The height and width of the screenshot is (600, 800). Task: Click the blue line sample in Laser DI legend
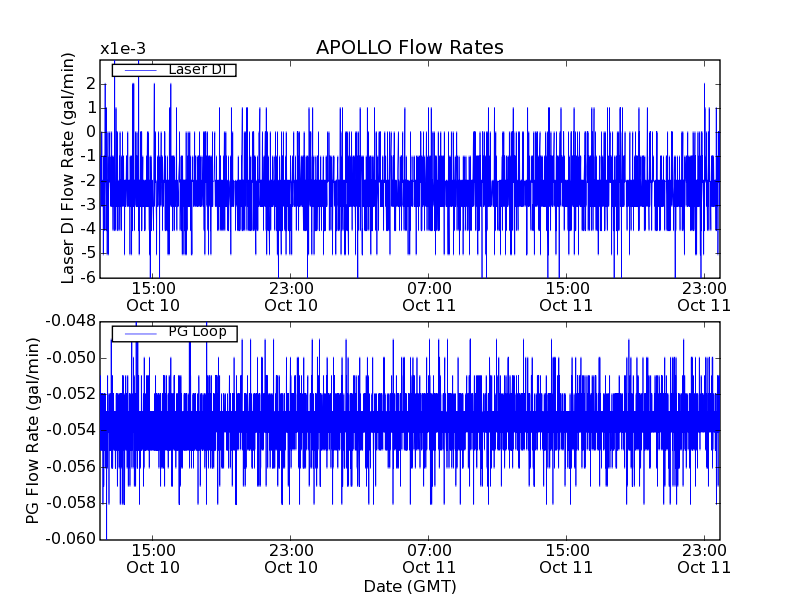pos(139,70)
